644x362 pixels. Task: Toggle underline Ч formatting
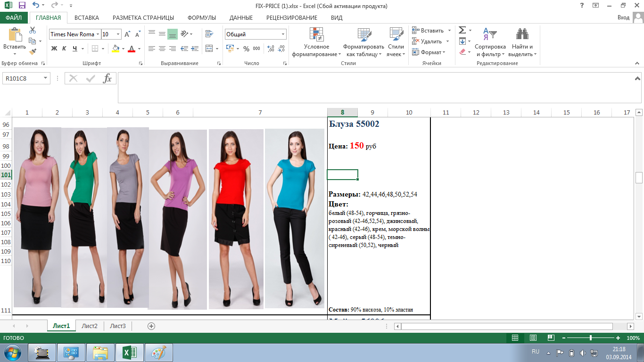75,49
